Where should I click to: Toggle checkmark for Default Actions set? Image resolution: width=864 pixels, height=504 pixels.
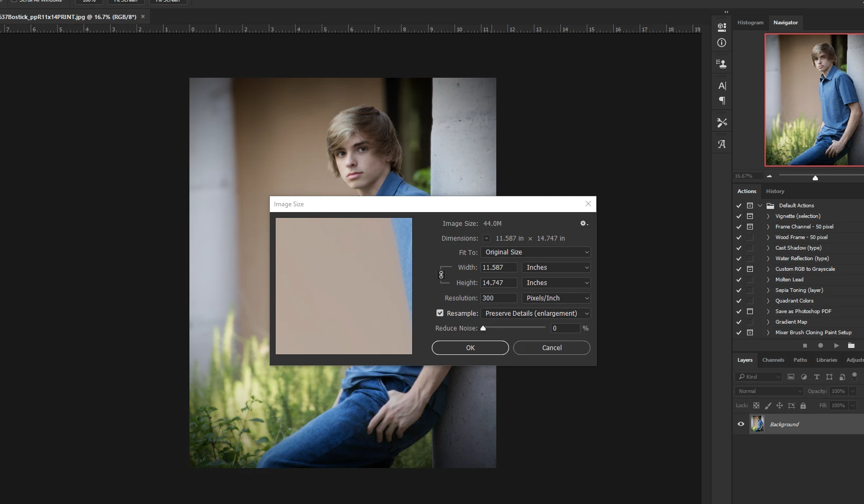[739, 205]
